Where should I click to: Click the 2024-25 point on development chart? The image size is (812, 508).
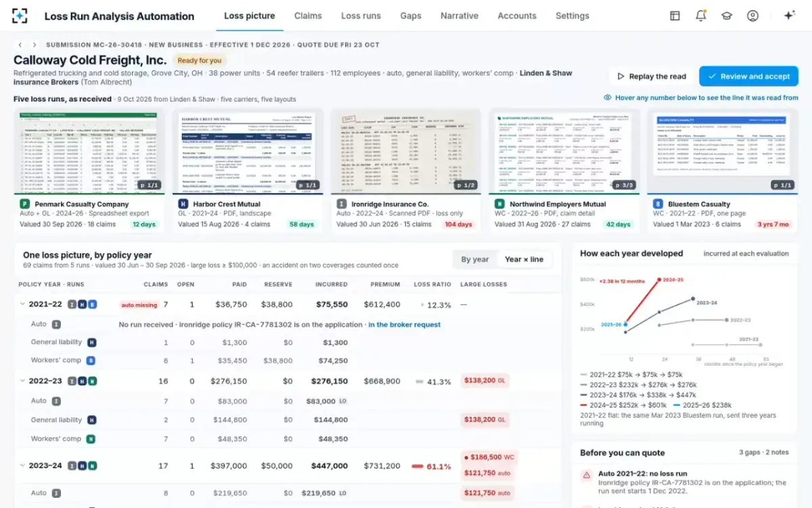(660, 279)
